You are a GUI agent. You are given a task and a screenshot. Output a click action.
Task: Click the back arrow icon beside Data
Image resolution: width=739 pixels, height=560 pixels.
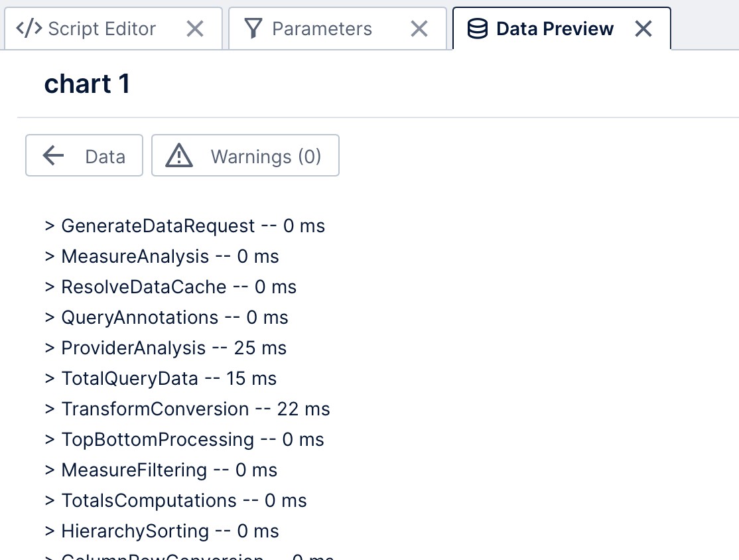(x=53, y=156)
